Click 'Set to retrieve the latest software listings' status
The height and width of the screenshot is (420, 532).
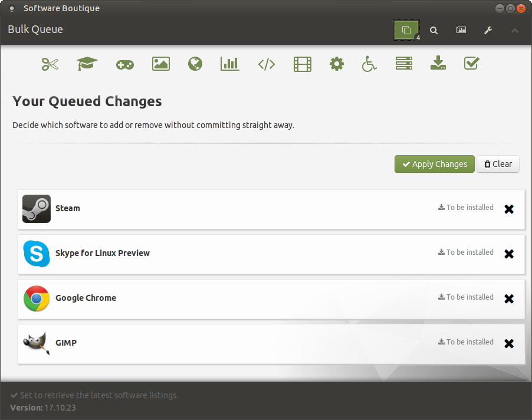tap(94, 395)
